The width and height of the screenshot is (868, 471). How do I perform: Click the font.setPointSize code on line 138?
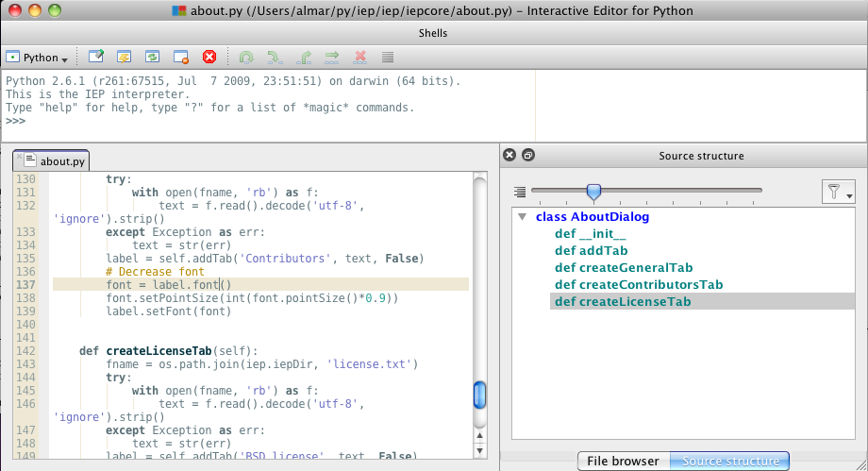coord(252,298)
